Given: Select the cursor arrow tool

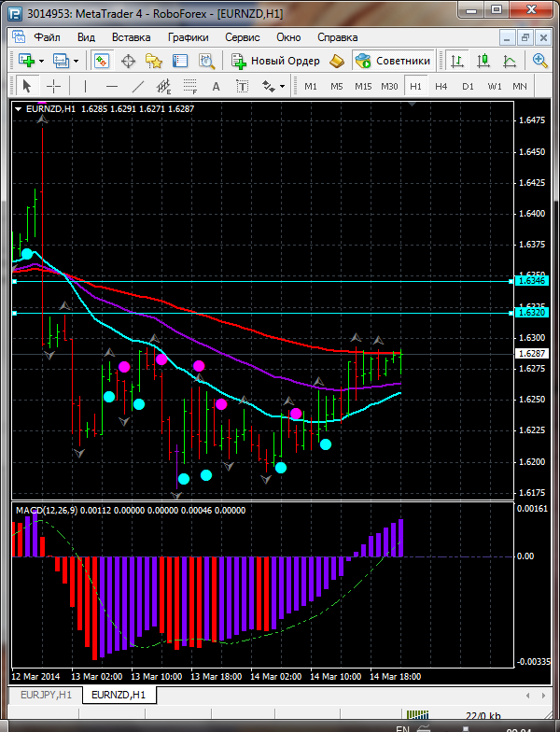Looking at the screenshot, I should 27,86.
